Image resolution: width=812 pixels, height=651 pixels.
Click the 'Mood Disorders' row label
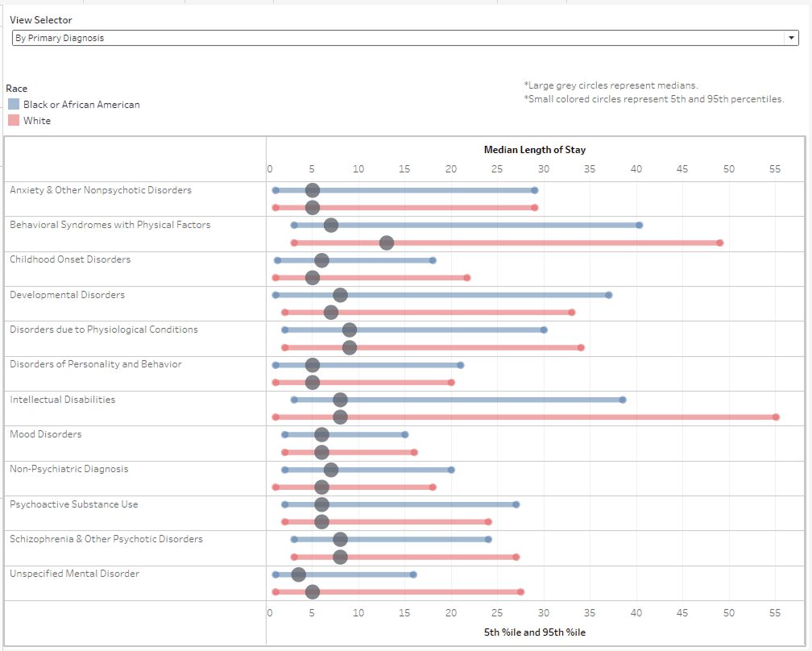pos(46,434)
